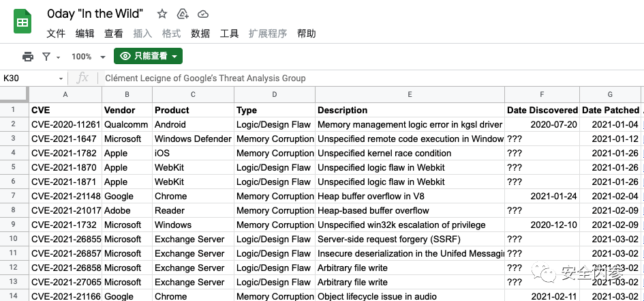Click the document title text
Image resolution: width=644 pixels, height=301 pixels.
(x=95, y=14)
